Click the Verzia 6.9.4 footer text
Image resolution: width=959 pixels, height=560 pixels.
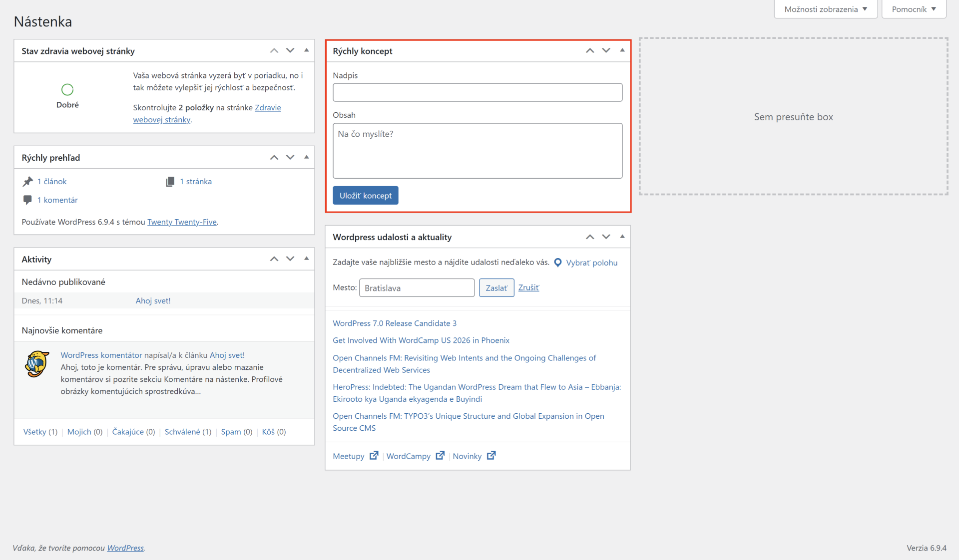(x=927, y=548)
